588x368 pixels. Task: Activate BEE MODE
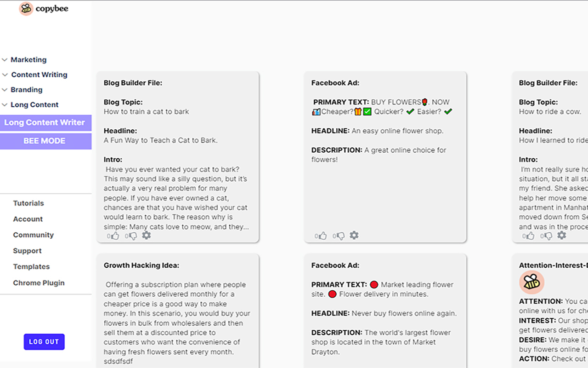point(45,141)
